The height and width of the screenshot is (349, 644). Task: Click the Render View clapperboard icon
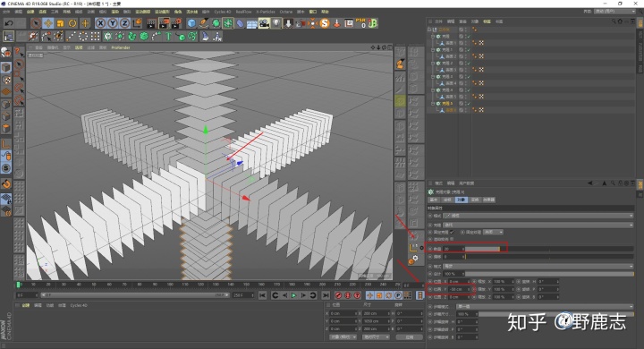coord(151,23)
